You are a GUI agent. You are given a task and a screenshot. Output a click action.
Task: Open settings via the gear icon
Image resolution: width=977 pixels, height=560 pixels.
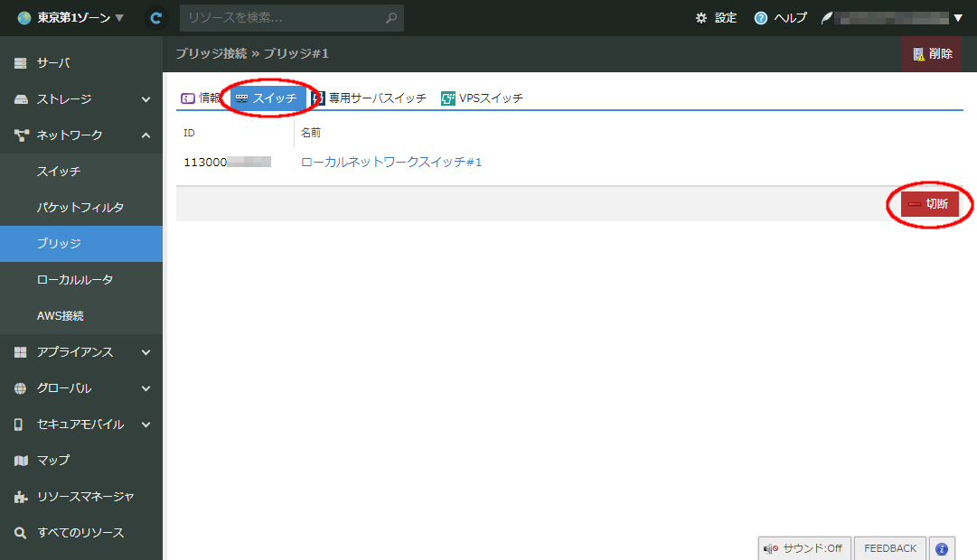(701, 18)
